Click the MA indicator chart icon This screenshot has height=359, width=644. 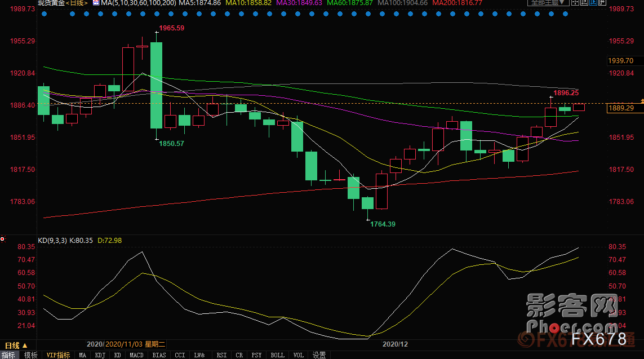[x=96, y=3]
